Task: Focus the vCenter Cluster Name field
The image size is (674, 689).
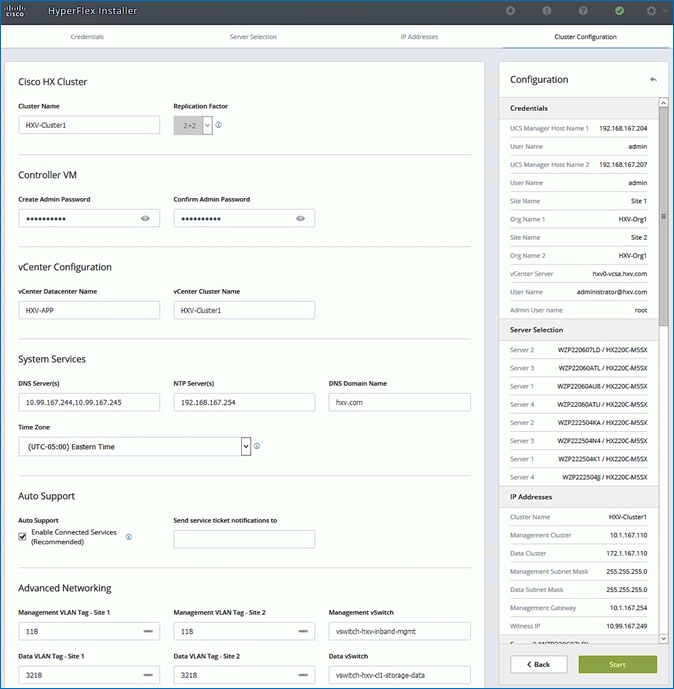Action: point(244,310)
